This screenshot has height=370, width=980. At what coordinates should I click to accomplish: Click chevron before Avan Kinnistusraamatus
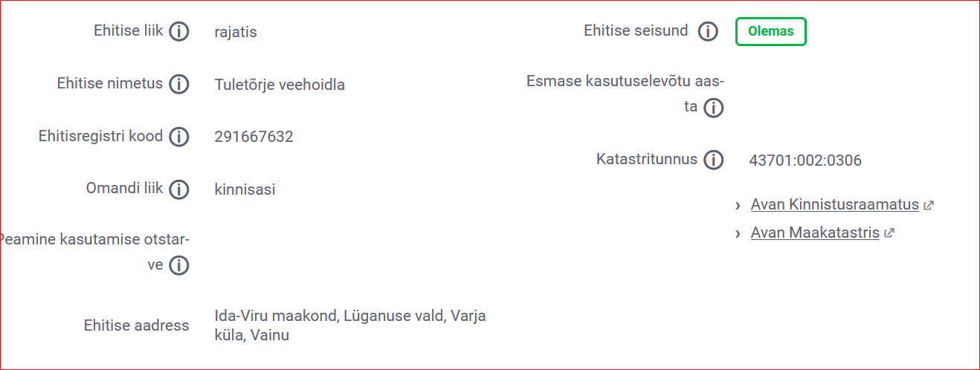click(738, 204)
